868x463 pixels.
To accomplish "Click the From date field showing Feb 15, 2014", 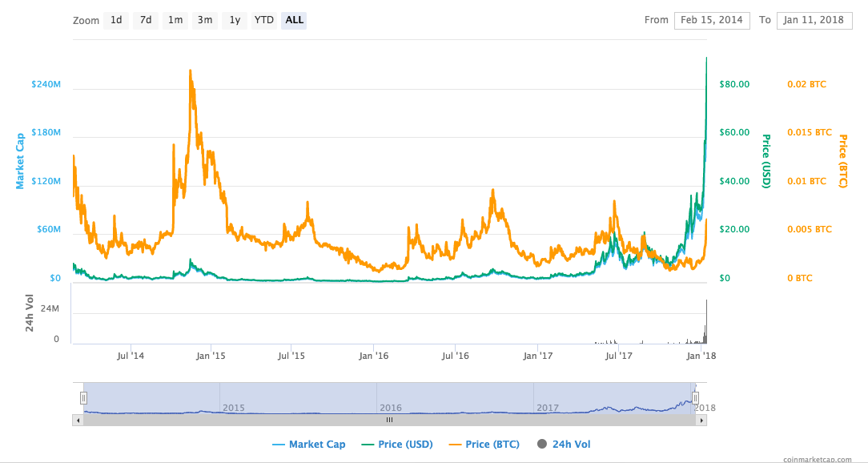I will (712, 20).
